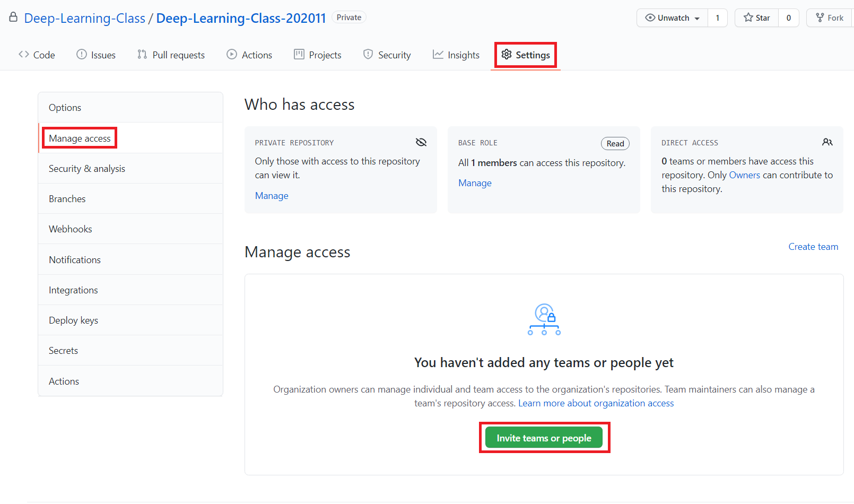Click the organization access illustration icon

[544, 319]
